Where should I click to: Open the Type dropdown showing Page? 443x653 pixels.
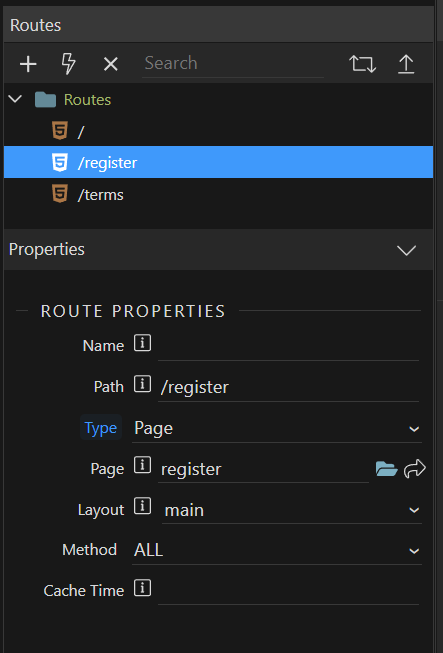pos(277,429)
